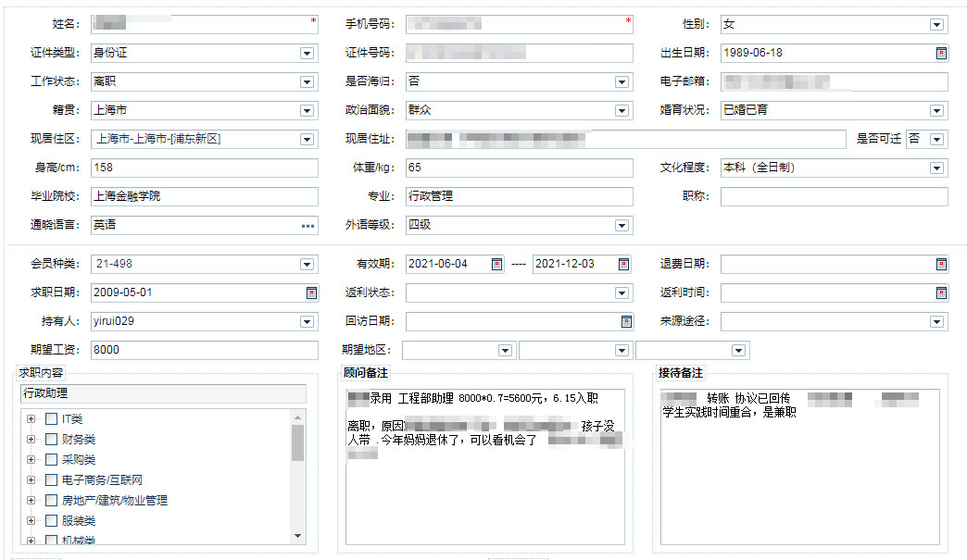Open the 政治面貌 dropdown

(x=622, y=110)
